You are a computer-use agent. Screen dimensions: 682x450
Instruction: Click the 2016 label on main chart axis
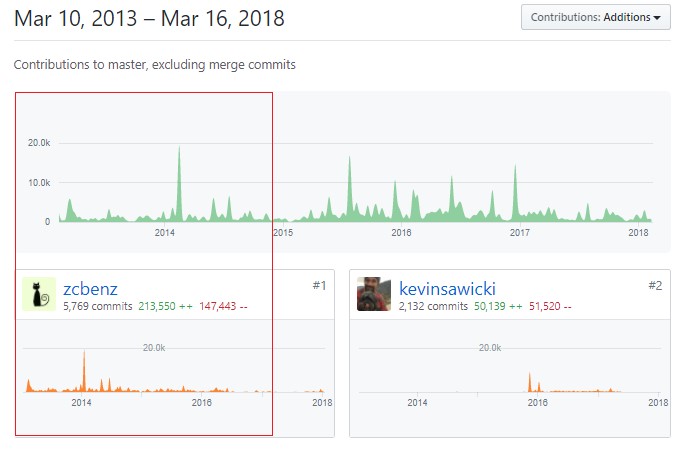point(401,232)
